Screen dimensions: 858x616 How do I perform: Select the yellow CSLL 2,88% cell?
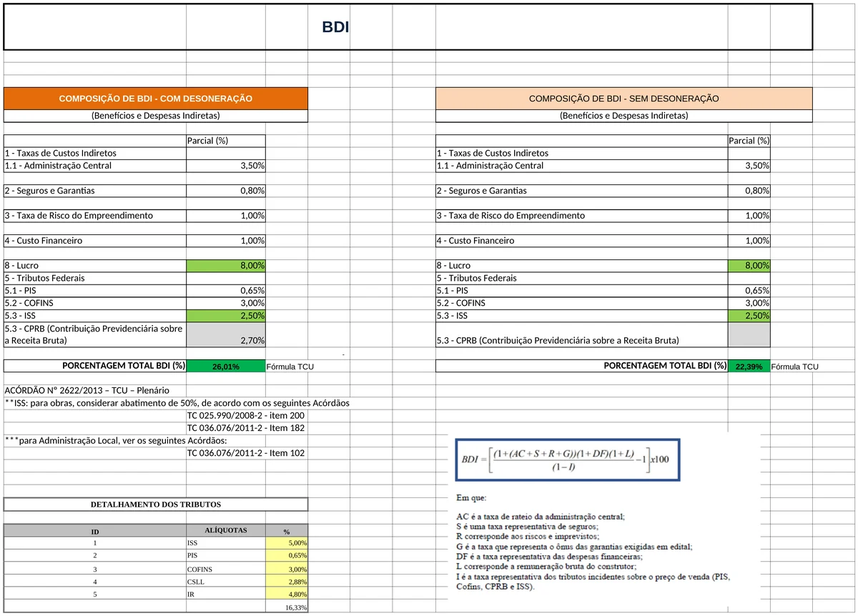pos(287,582)
